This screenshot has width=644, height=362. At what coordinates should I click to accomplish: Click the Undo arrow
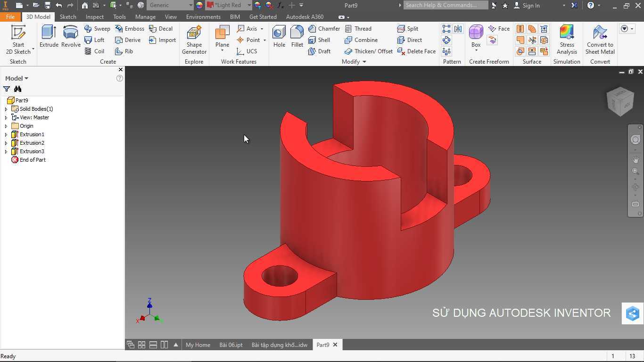(58, 5)
